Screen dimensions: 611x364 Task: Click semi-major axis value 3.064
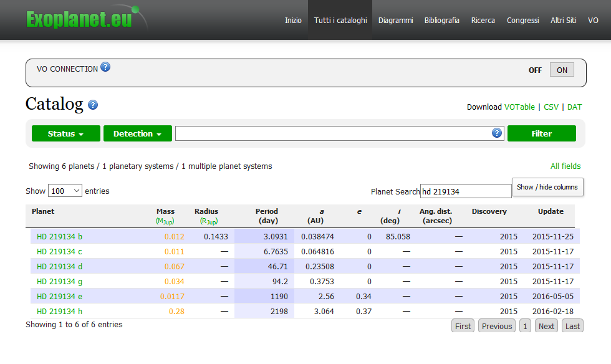pyautogui.click(x=324, y=312)
